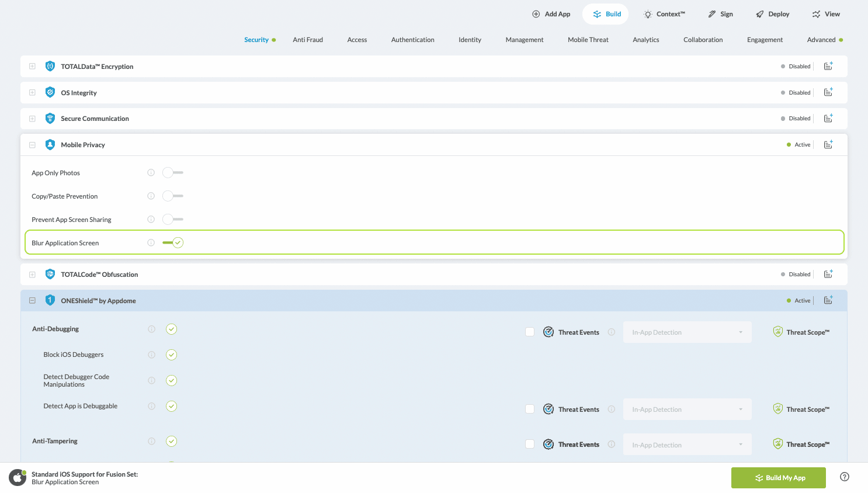Click the info icon beside App Only Photos
This screenshot has width=868, height=493.
tap(151, 173)
